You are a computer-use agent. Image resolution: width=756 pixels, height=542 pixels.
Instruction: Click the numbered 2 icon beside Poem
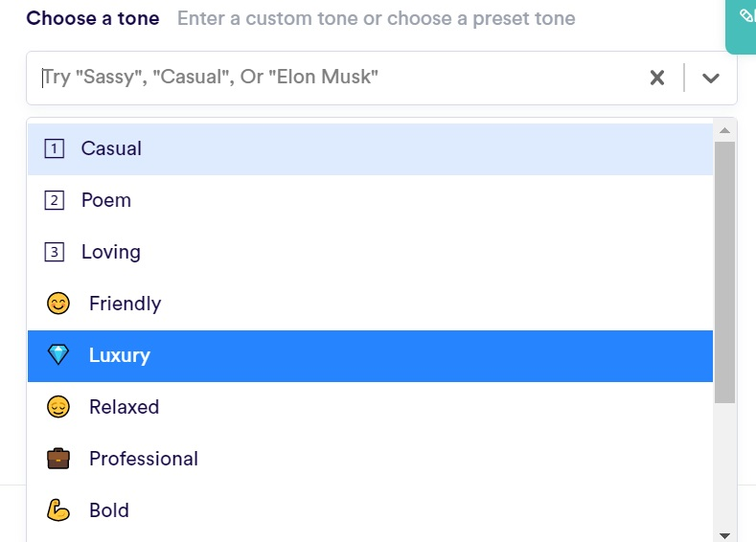click(55, 200)
